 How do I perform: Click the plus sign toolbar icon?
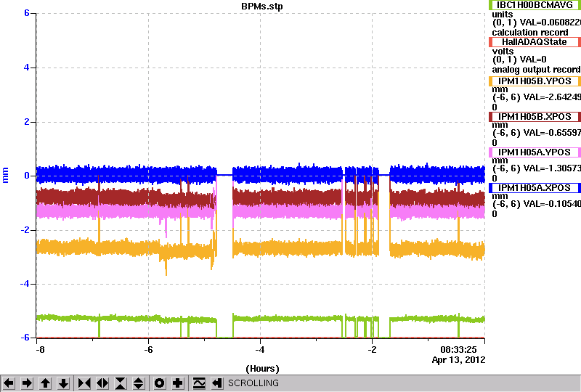point(177,383)
